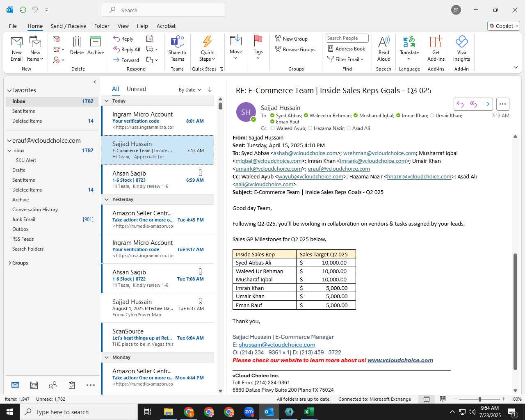Expand the Groups folder tree
Image resolution: width=525 pixels, height=420 pixels.
coord(10,263)
